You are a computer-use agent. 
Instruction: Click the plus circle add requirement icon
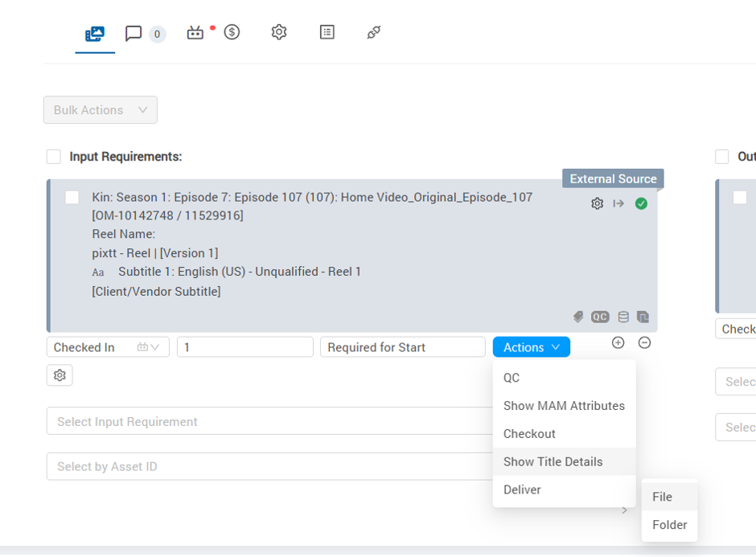618,343
